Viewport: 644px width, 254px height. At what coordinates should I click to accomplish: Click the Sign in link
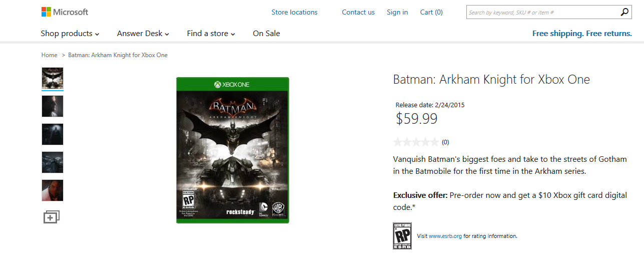(397, 12)
